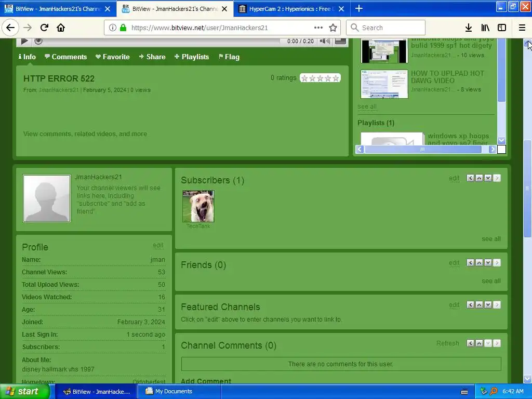Open the Windows start menu
This screenshot has height=399, width=532.
click(x=24, y=391)
